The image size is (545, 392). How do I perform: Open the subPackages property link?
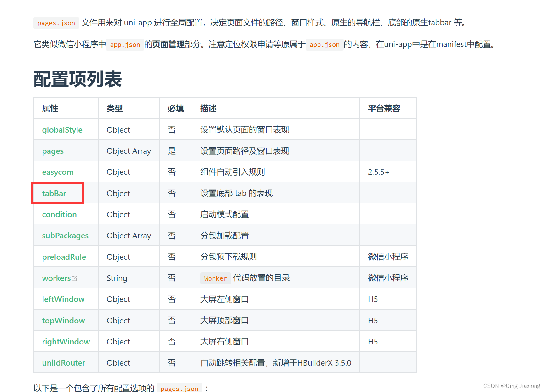click(x=65, y=236)
